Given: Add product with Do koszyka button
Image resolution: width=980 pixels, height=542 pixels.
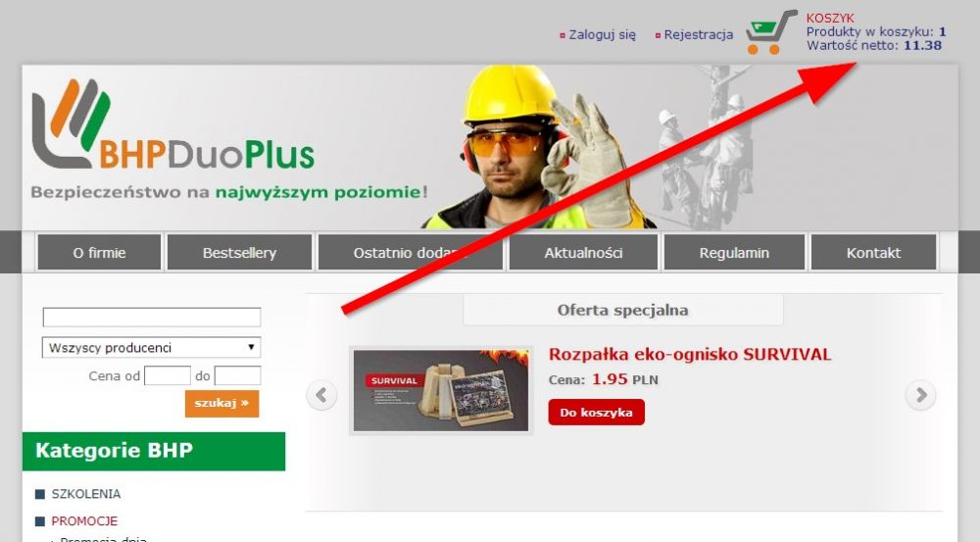Looking at the screenshot, I should coord(596,413).
